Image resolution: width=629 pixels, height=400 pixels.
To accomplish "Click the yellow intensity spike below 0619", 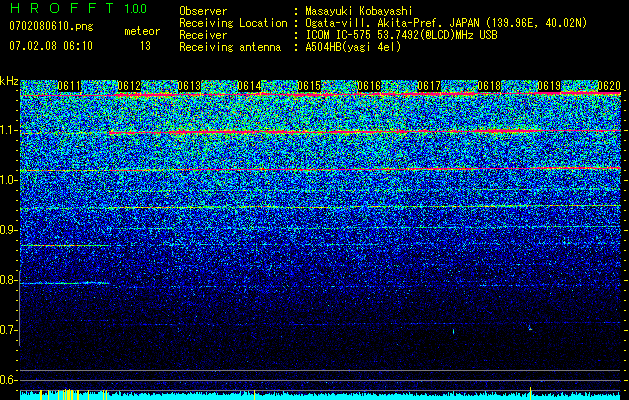I will click(531, 393).
